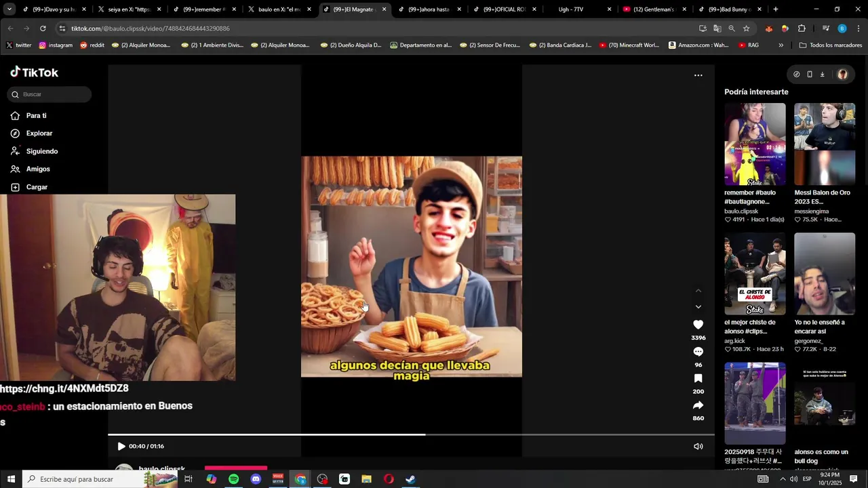The image size is (868, 488).
Task: Go to previous video with up chevron
Action: coord(698,290)
